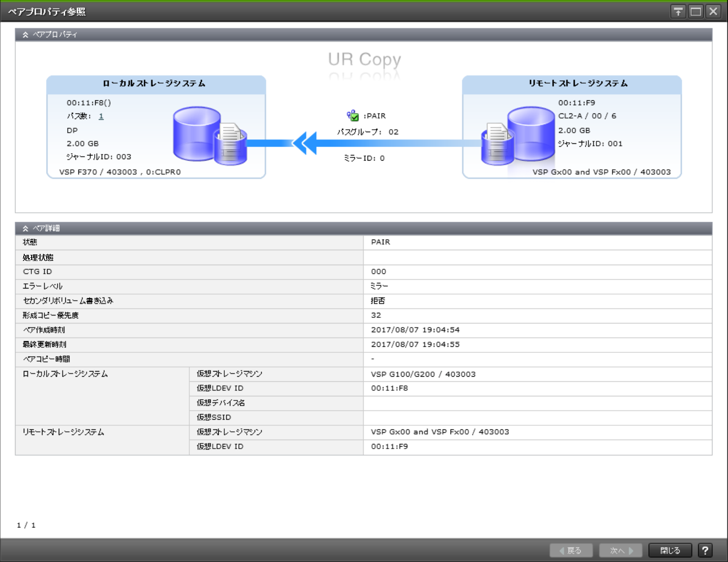
Task: Open the パス数 link value 1
Action: coord(101,116)
